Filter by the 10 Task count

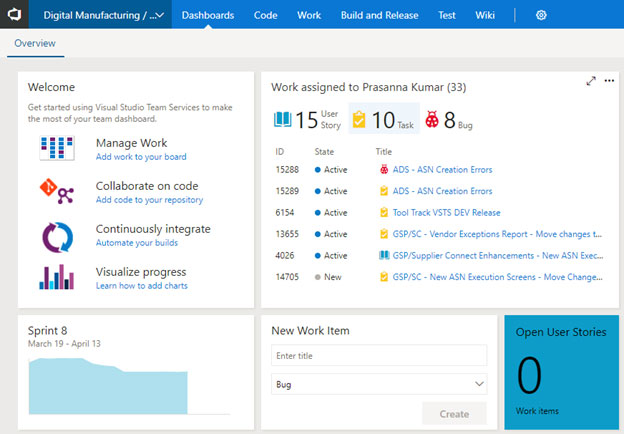tap(384, 119)
